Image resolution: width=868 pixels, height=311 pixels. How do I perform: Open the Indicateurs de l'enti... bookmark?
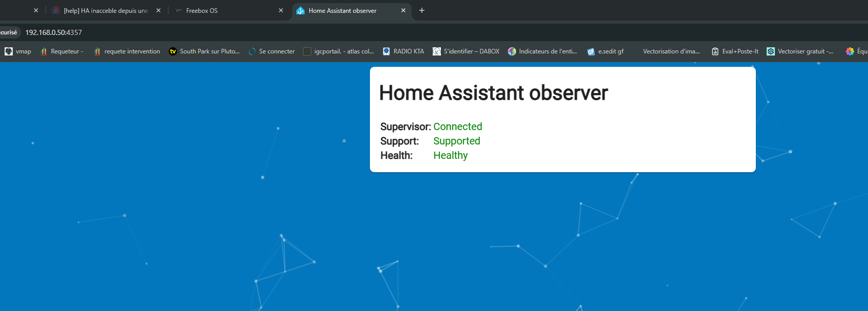click(x=542, y=51)
